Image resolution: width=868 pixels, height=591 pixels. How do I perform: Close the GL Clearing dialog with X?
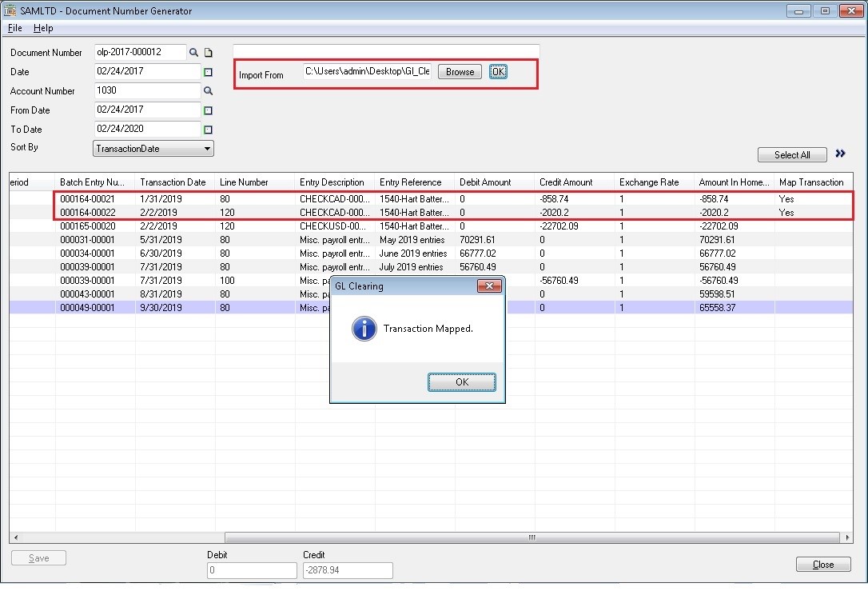[488, 286]
